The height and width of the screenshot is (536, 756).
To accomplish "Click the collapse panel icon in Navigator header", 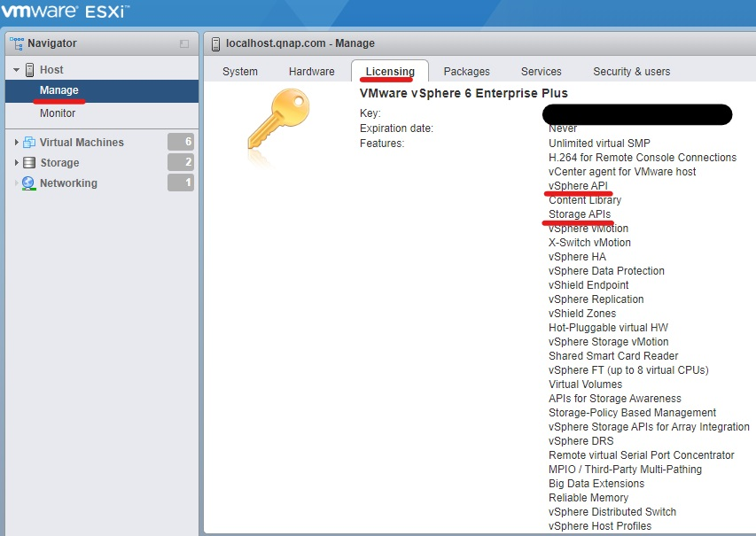I will (x=183, y=42).
